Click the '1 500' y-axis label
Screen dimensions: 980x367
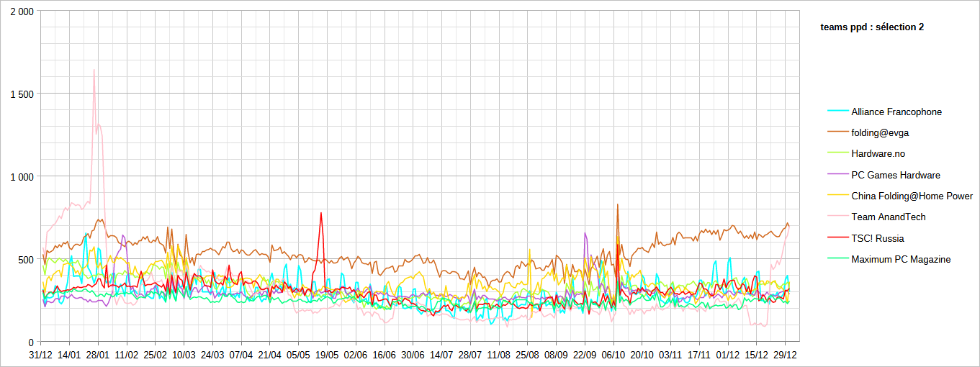tap(21, 94)
